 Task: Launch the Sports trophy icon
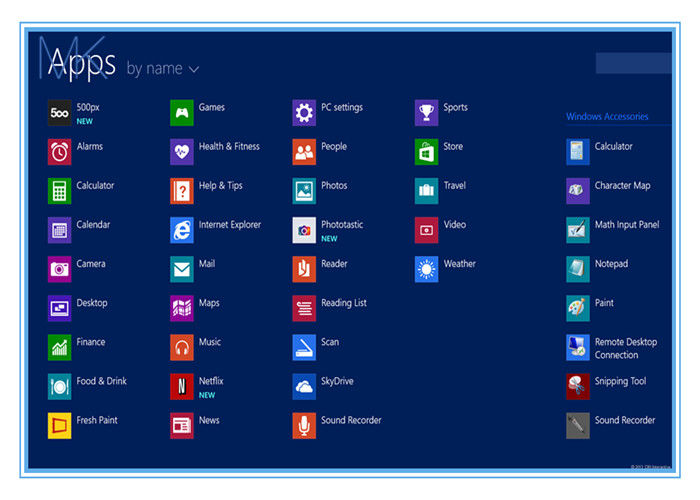(426, 113)
